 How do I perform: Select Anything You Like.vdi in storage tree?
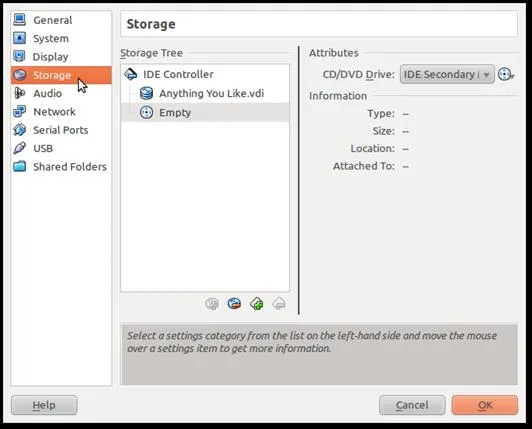205,93
